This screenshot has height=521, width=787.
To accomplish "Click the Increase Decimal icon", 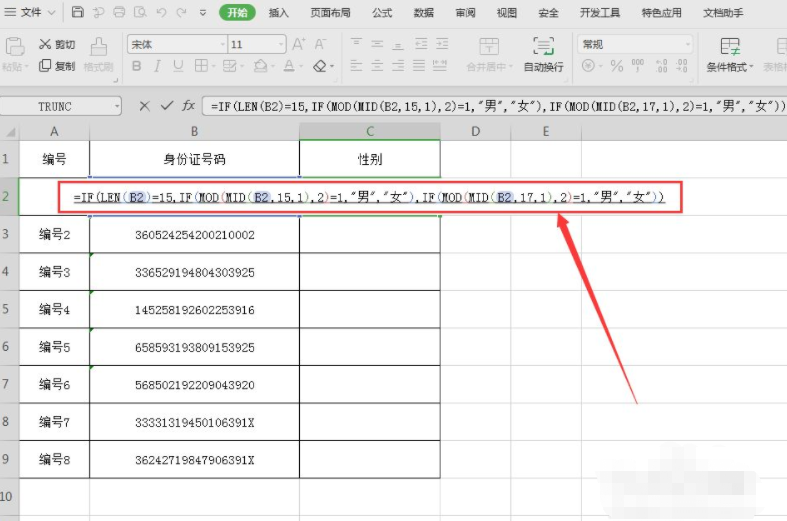I will coord(662,66).
